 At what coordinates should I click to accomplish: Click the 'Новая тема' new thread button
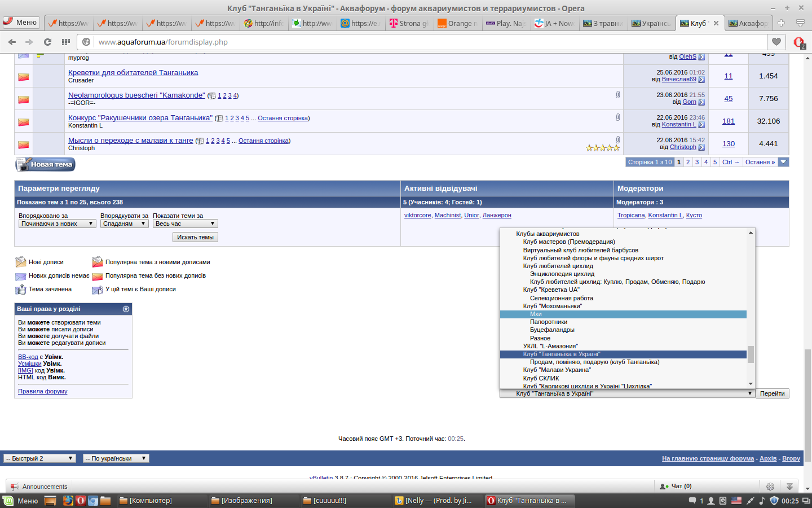click(45, 164)
